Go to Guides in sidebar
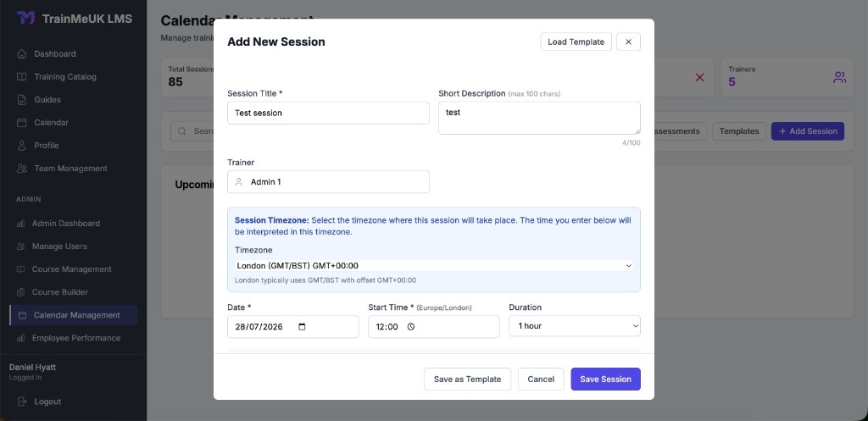Image resolution: width=868 pixels, height=421 pixels. click(x=47, y=100)
